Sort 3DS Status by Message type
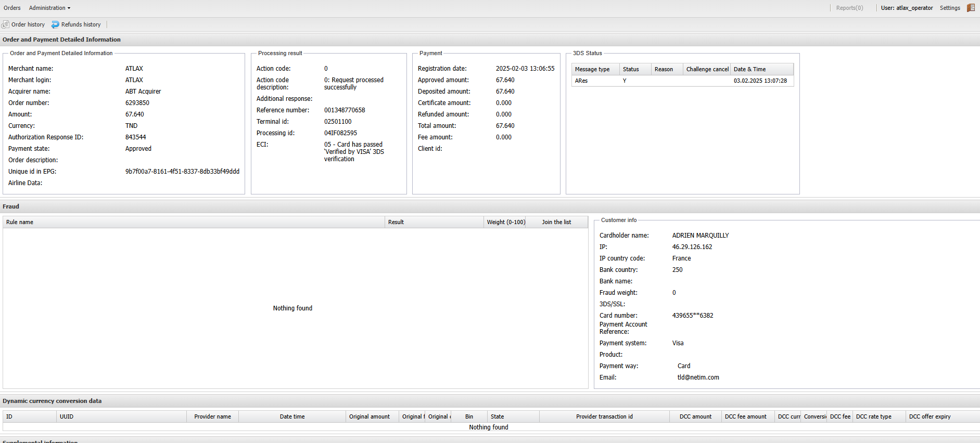The width and height of the screenshot is (980, 443). coord(592,69)
